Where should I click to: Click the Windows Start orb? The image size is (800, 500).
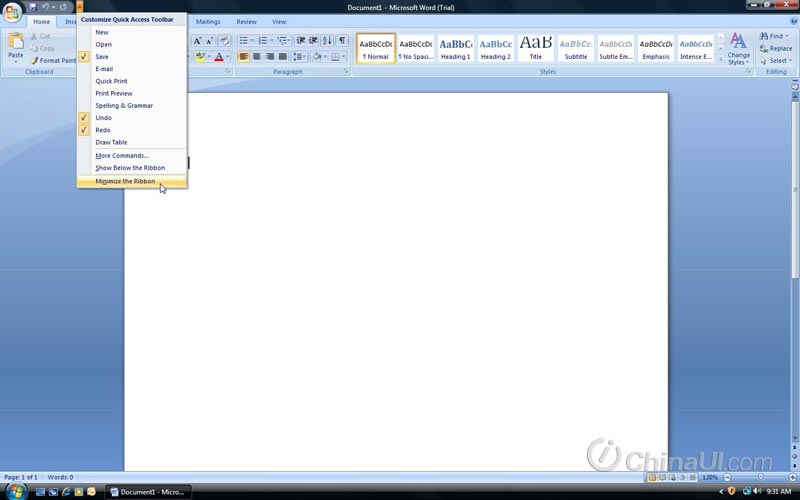12,491
